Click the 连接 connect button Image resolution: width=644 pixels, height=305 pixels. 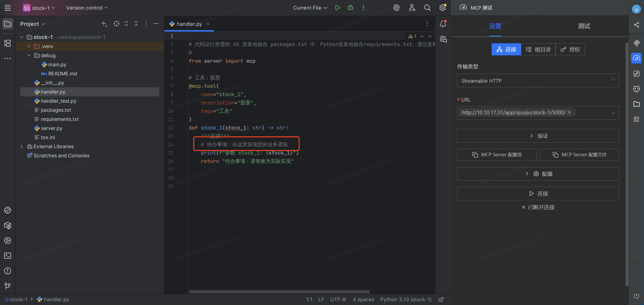pyautogui.click(x=538, y=193)
